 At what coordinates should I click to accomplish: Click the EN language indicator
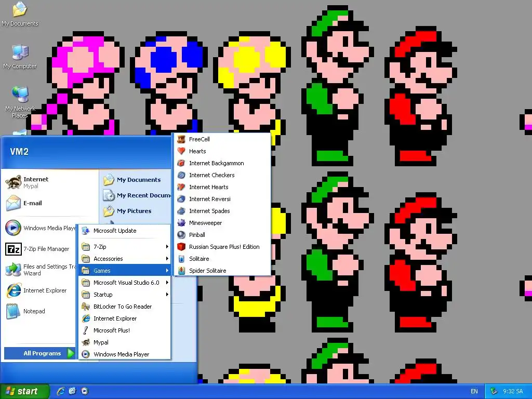(474, 391)
